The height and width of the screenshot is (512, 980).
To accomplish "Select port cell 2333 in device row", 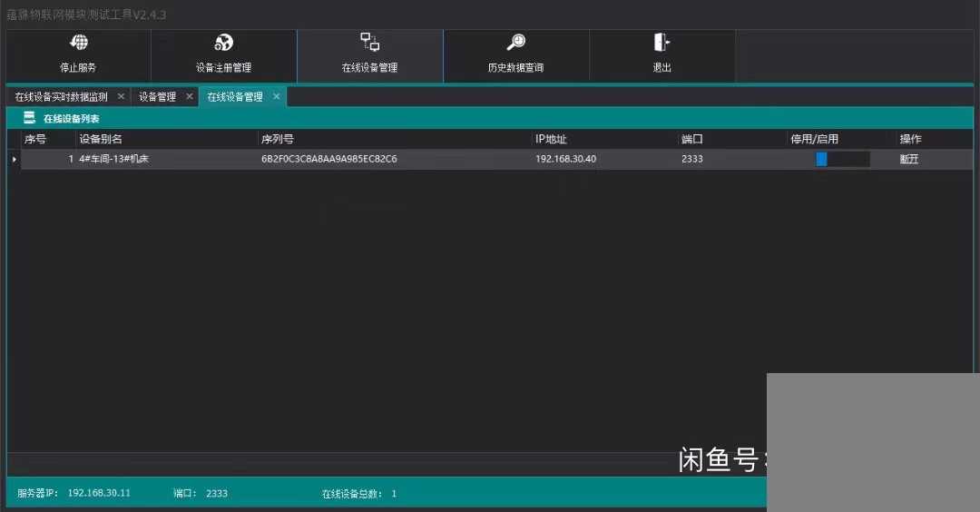I will pyautogui.click(x=691, y=159).
